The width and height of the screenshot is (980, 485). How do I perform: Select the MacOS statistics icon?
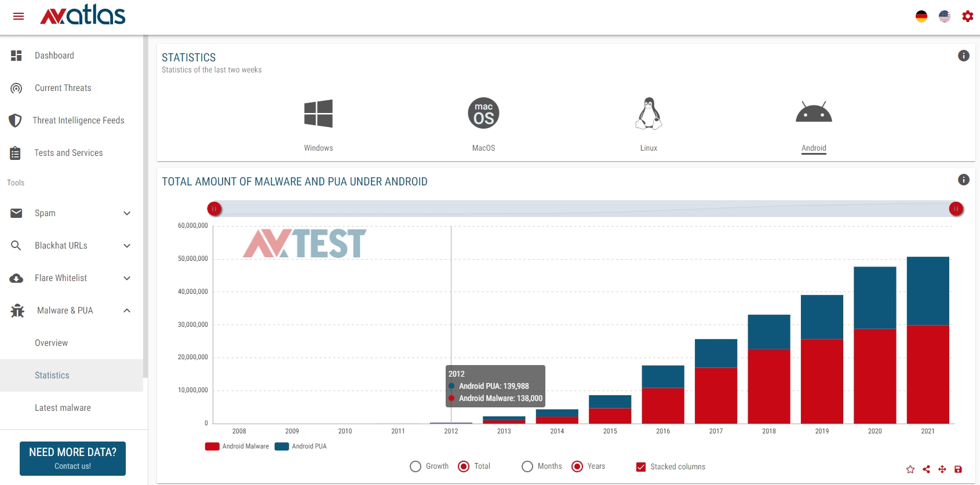click(x=483, y=114)
